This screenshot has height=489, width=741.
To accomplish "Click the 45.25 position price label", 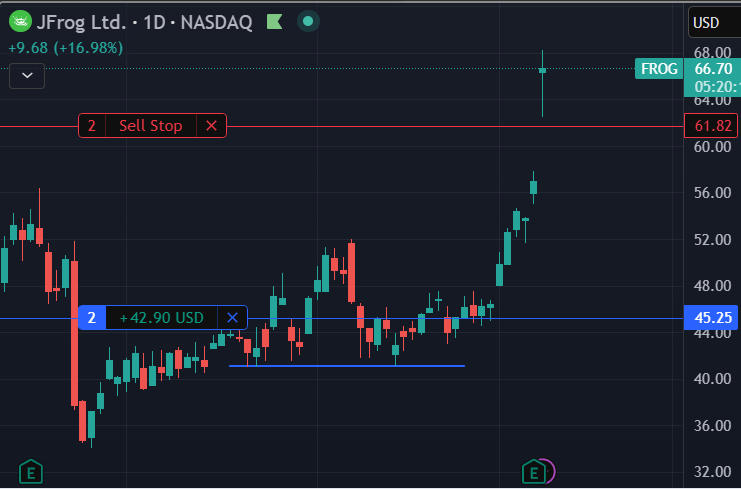I will coord(711,317).
